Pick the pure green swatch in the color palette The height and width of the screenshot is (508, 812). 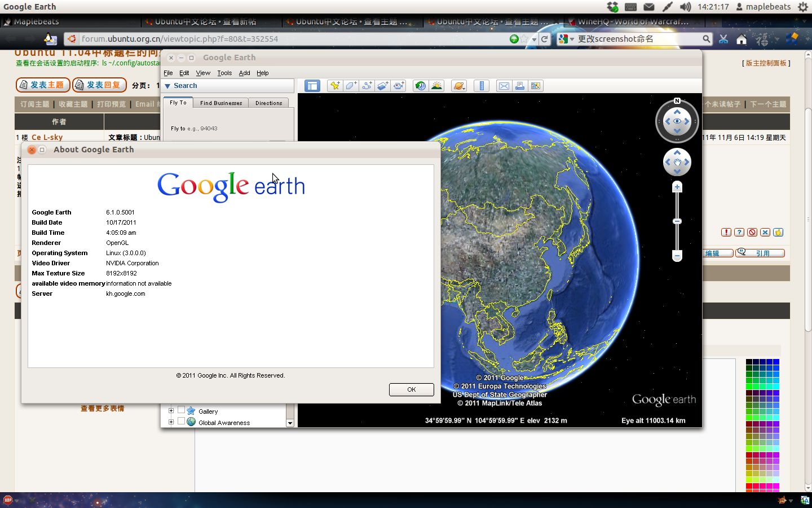coord(749,386)
